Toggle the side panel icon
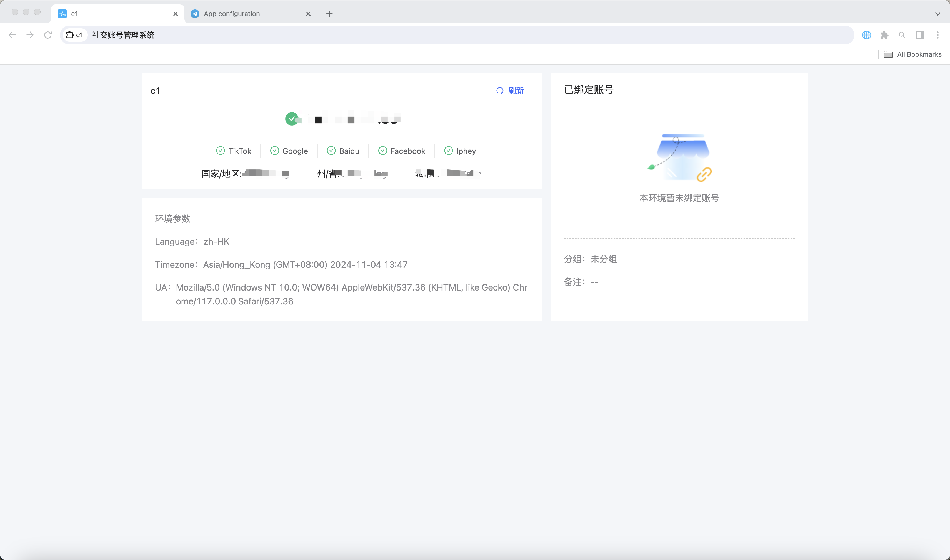The image size is (950, 560). (x=920, y=35)
